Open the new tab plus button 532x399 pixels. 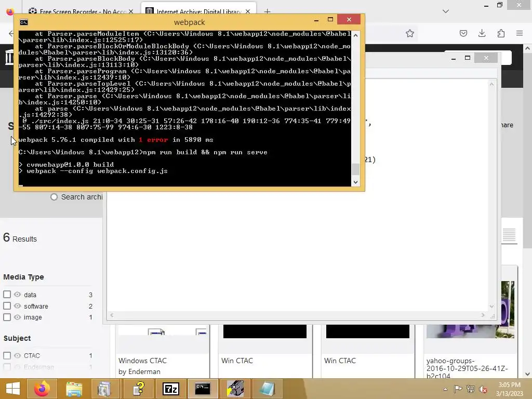(268, 11)
